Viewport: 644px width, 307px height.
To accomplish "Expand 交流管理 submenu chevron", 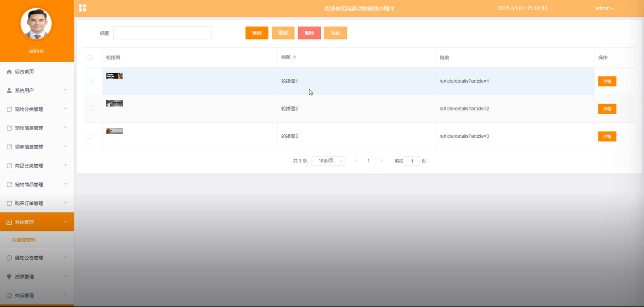I will (x=65, y=295).
